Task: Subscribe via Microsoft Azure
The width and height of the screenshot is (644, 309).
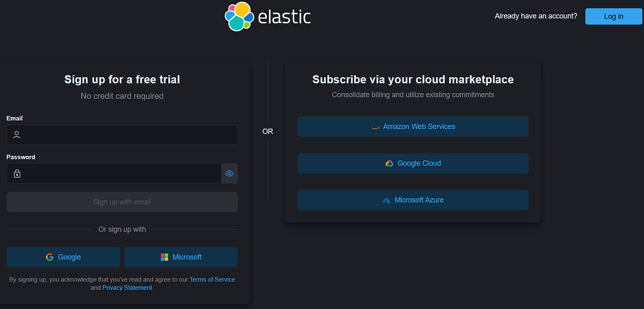Action: point(413,200)
